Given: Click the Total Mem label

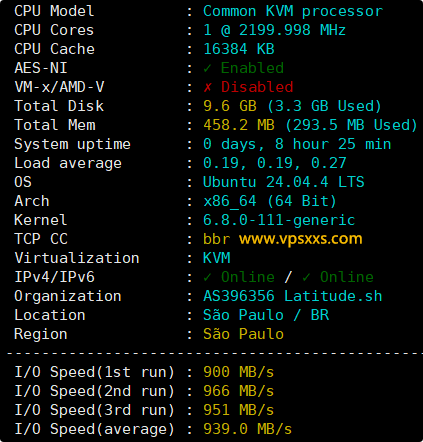Looking at the screenshot, I should point(55,125).
